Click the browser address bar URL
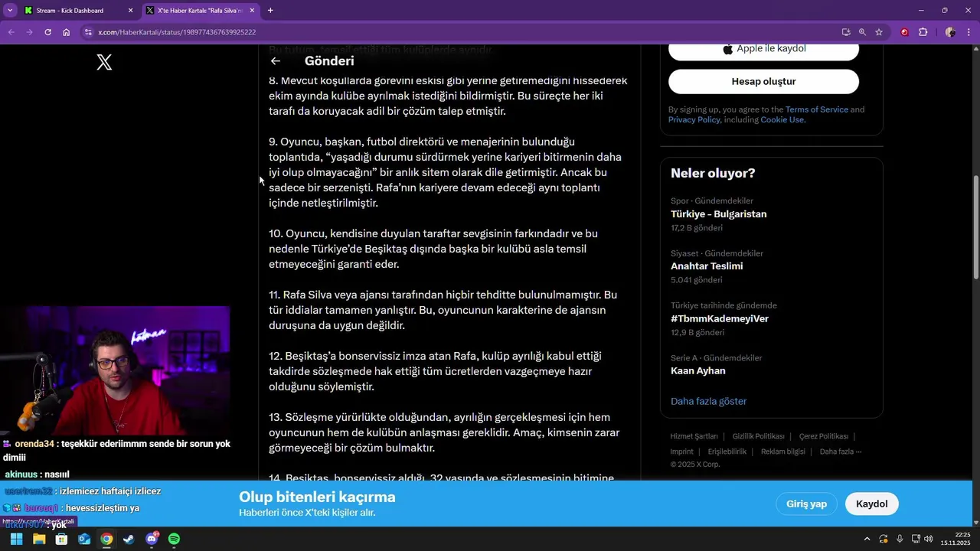The width and height of the screenshot is (980, 551). tap(177, 32)
